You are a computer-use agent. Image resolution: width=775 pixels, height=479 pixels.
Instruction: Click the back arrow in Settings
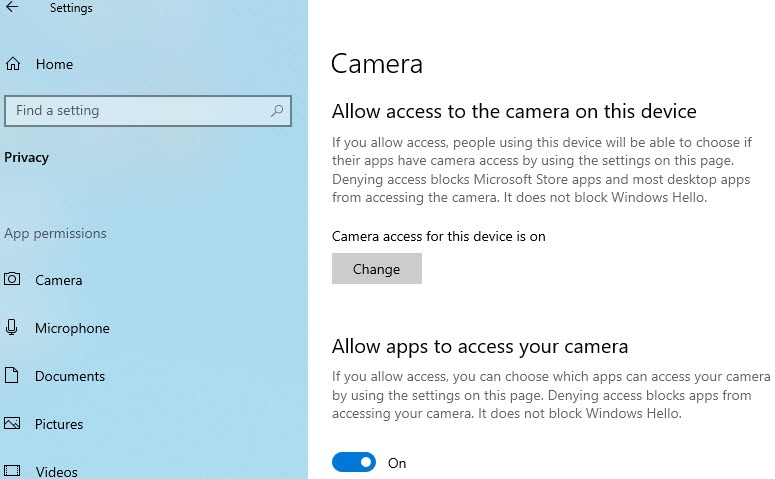click(x=12, y=8)
